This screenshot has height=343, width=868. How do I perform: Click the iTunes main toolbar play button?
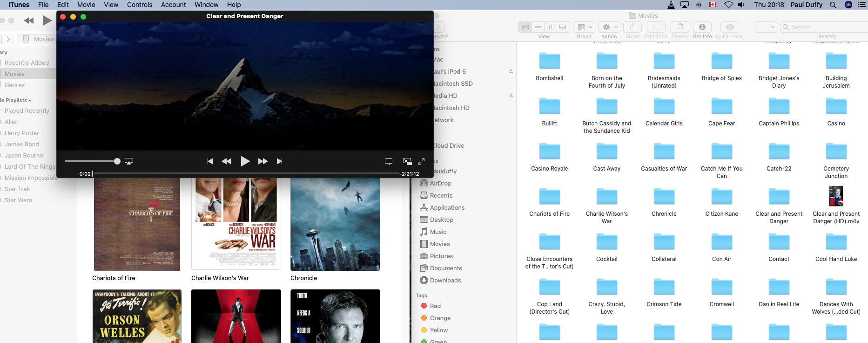47,21
